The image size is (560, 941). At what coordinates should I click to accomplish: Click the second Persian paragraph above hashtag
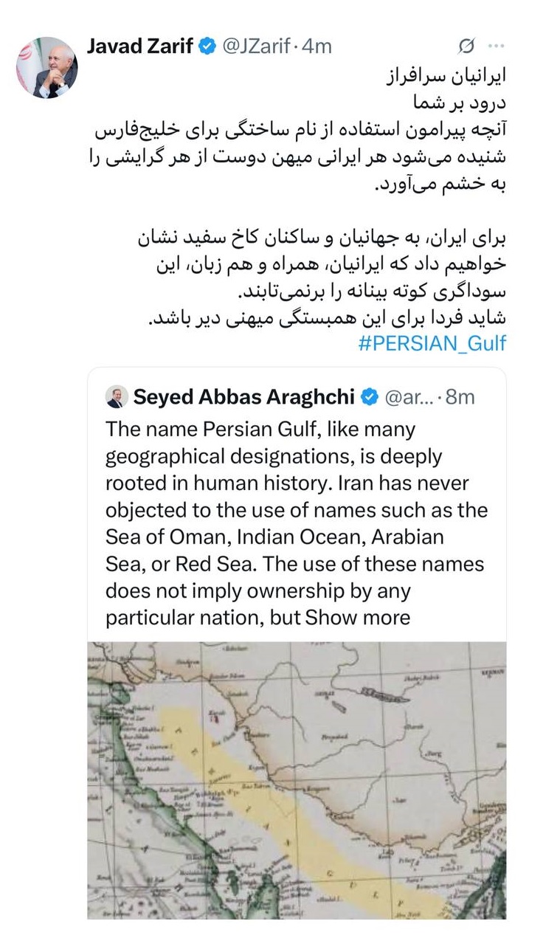325,280
